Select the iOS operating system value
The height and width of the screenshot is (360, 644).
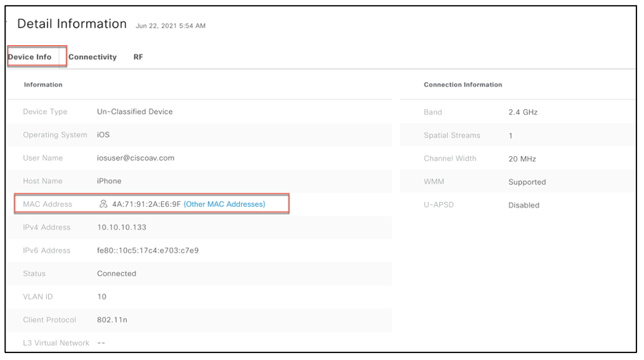pyautogui.click(x=103, y=135)
